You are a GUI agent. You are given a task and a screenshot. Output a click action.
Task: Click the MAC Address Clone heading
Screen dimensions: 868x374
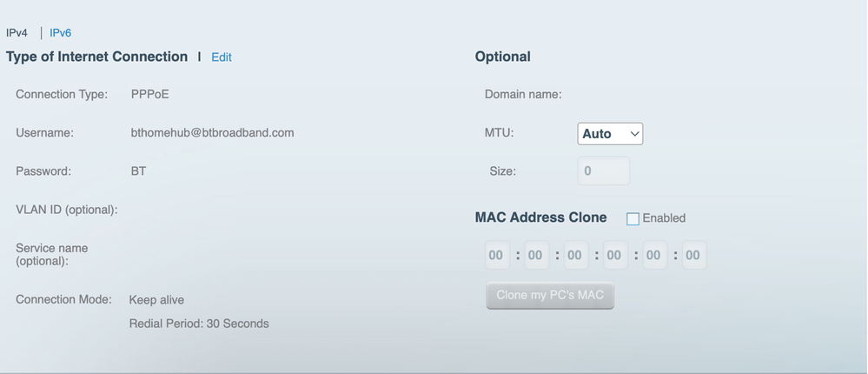click(x=540, y=217)
